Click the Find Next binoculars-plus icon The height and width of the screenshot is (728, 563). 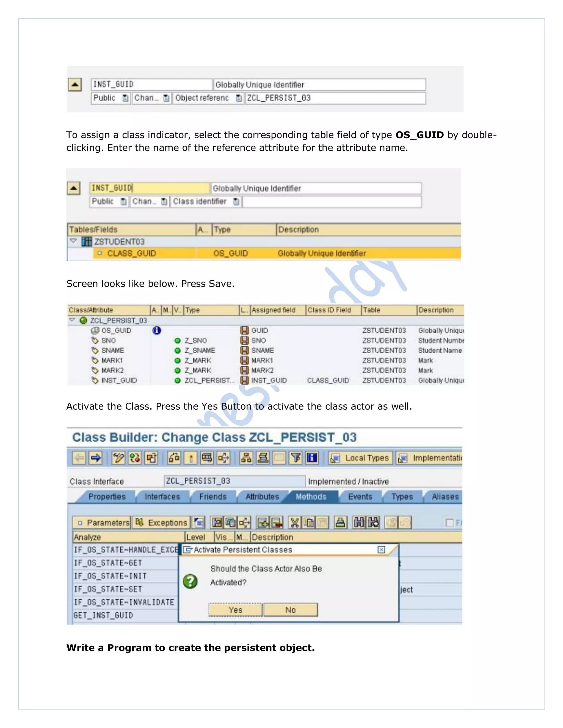pyautogui.click(x=373, y=522)
